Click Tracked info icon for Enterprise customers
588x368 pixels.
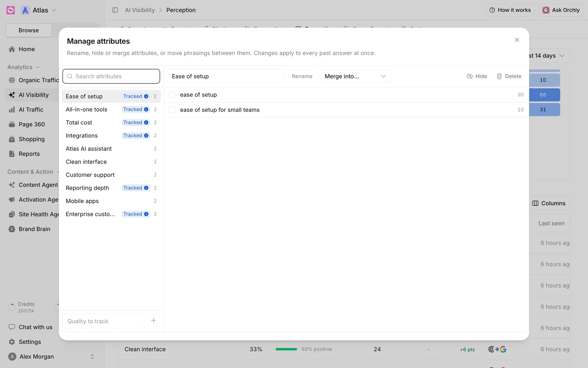click(x=146, y=214)
